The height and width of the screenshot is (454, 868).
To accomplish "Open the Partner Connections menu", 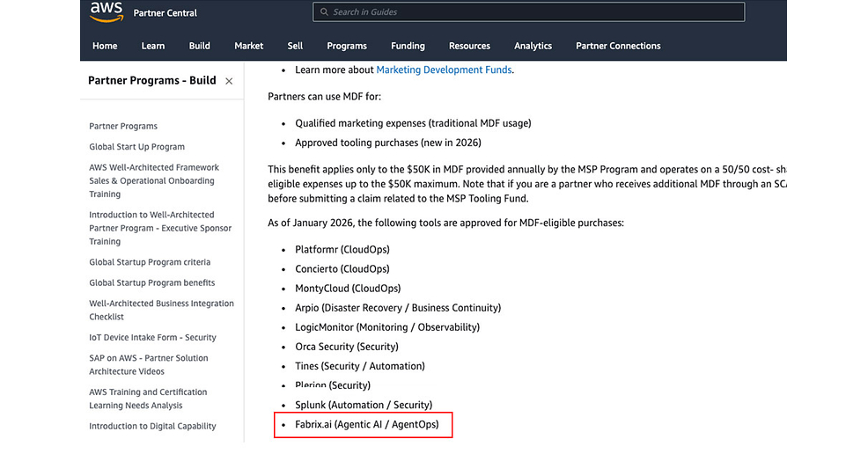I will click(618, 46).
